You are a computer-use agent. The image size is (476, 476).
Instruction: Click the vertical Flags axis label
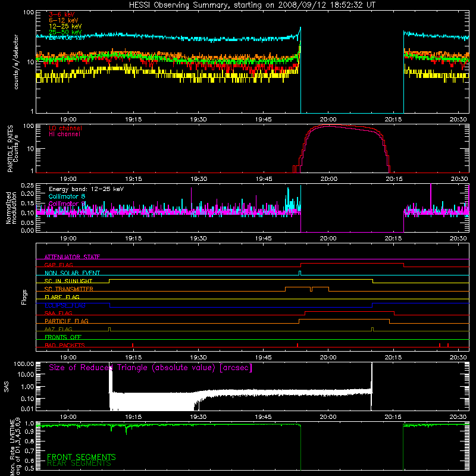pos(24,297)
